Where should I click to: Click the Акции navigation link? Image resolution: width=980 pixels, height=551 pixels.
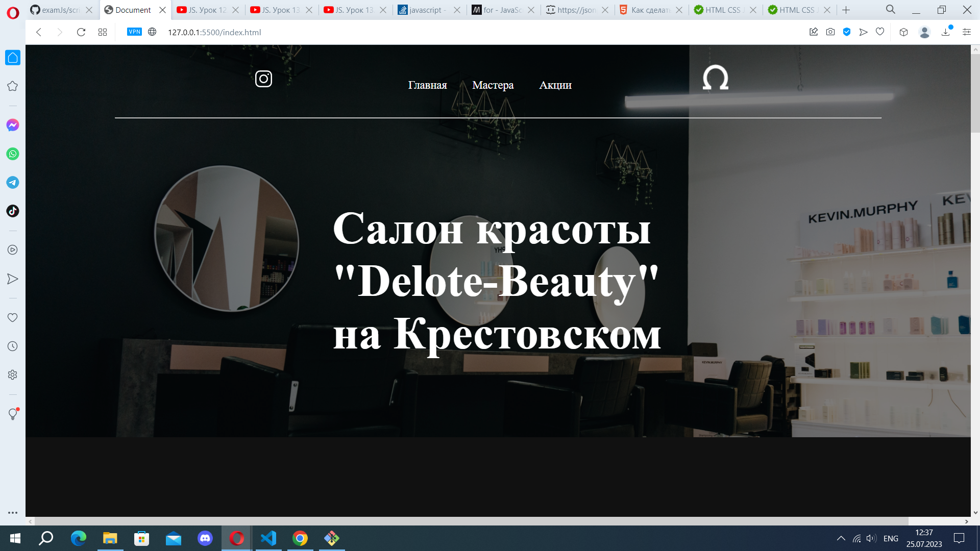click(x=555, y=85)
